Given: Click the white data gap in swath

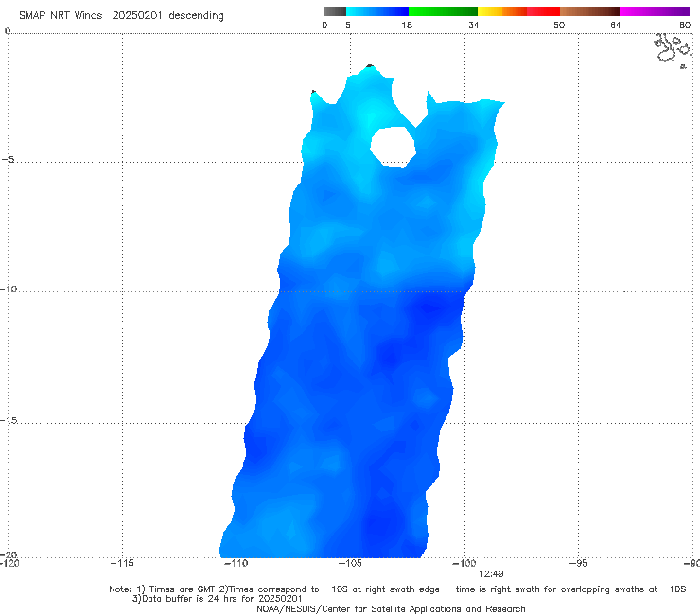Looking at the screenshot, I should [x=393, y=148].
